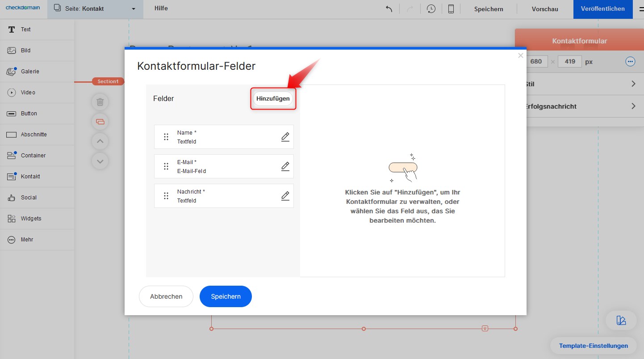This screenshot has width=644, height=359.
Task: Publish the site with Veröffentlichen
Action: point(602,8)
